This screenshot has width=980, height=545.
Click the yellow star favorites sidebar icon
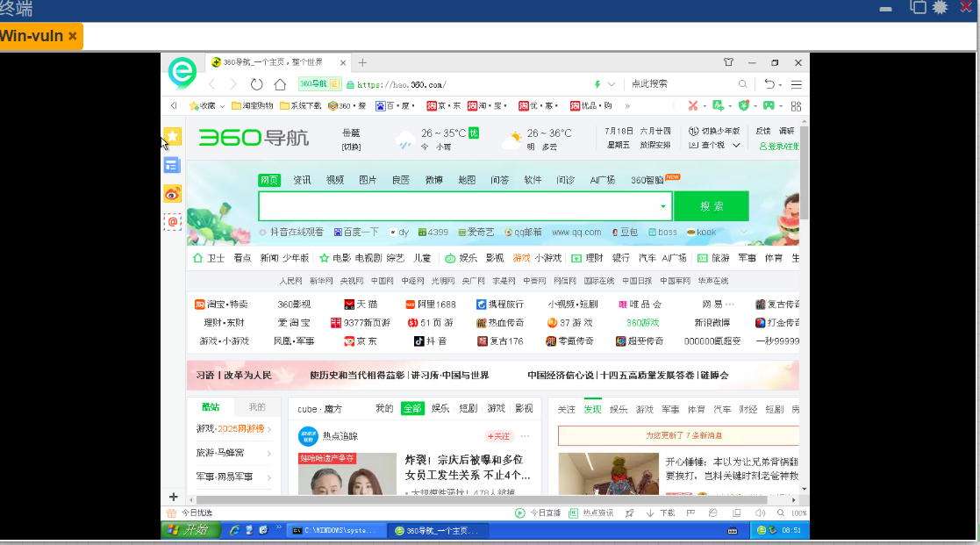[173, 136]
